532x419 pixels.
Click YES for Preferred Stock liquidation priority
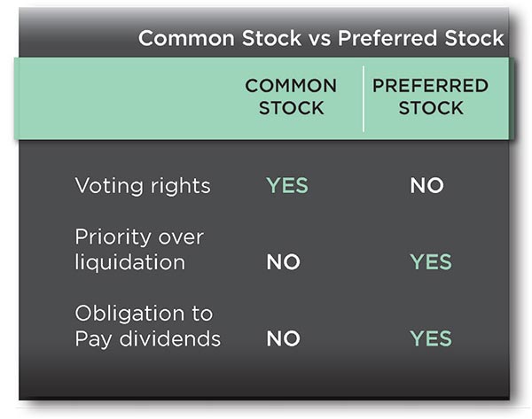[431, 261]
